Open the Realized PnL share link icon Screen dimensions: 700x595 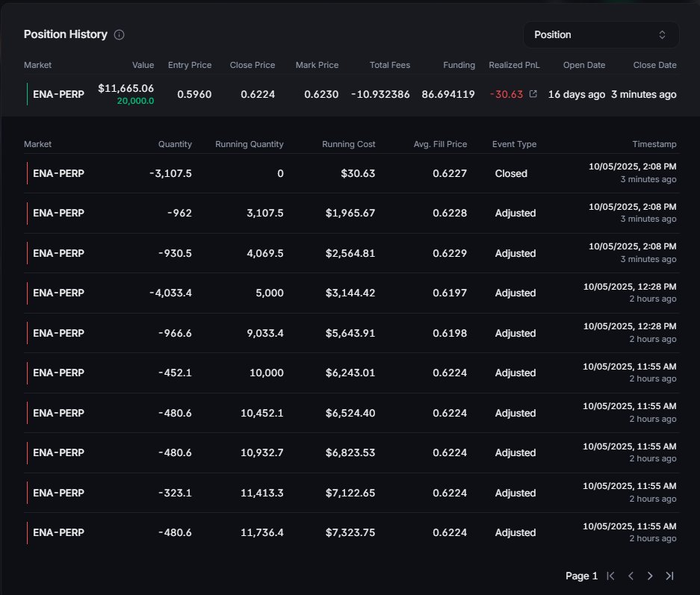click(533, 94)
